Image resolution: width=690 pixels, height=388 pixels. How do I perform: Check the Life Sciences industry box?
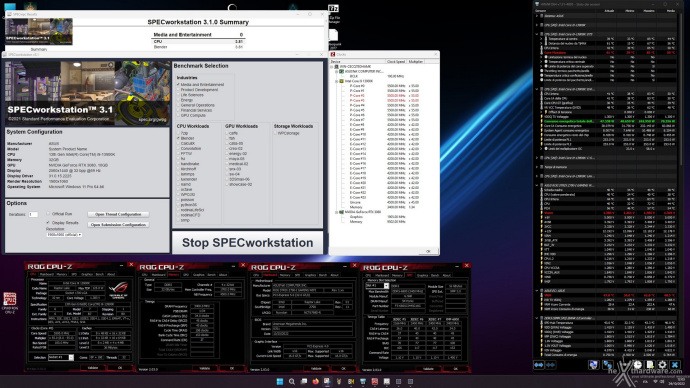(178, 95)
